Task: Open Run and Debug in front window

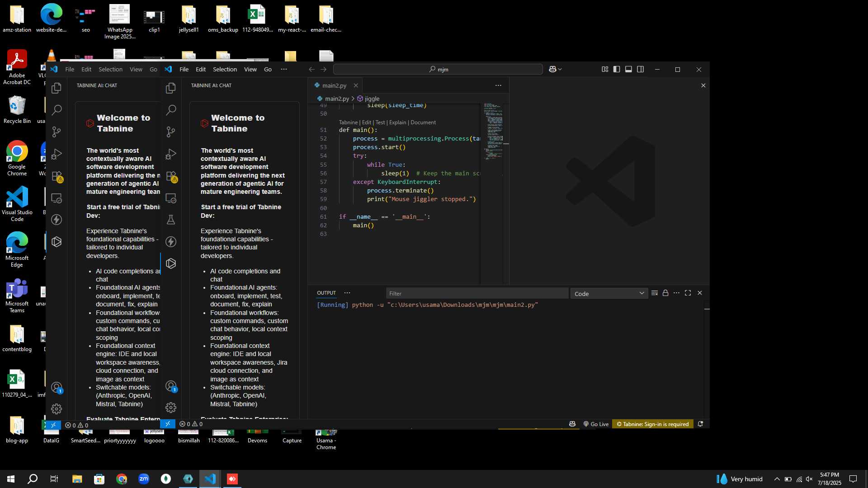Action: (x=171, y=154)
